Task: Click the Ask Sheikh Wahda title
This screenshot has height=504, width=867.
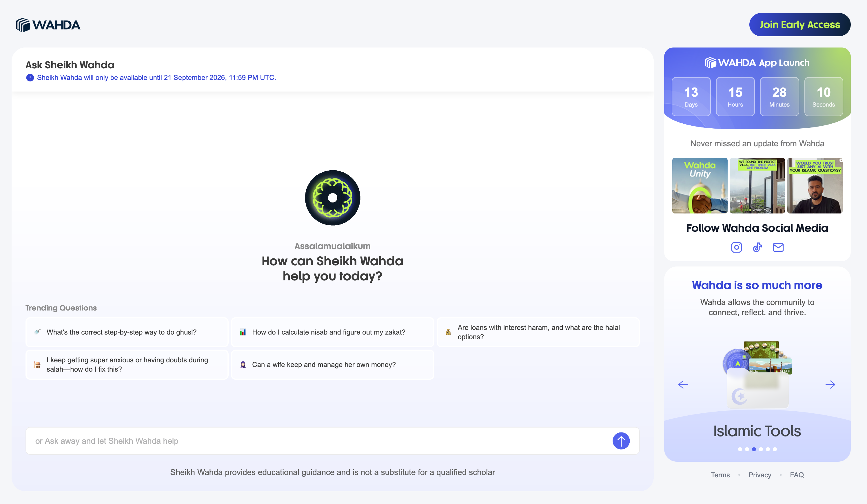Action: click(70, 65)
